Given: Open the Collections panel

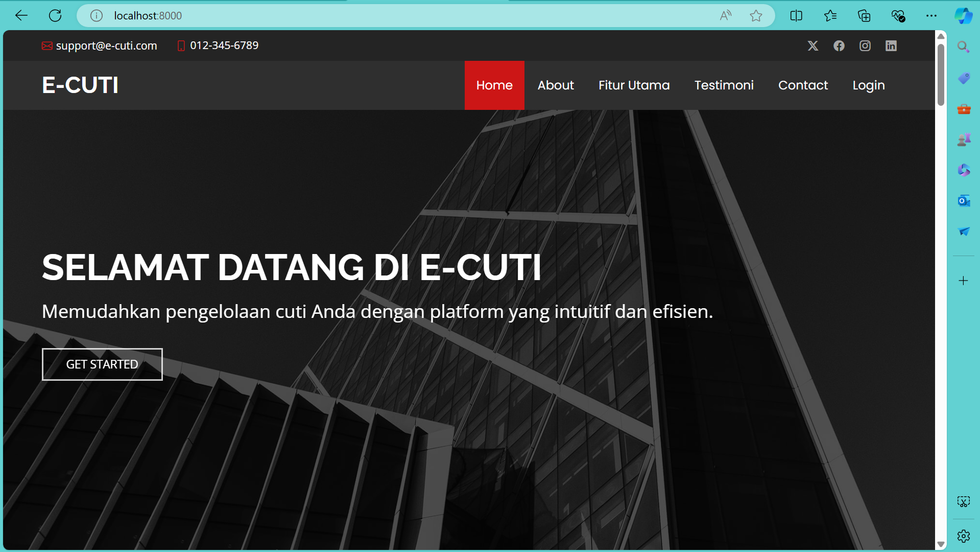Looking at the screenshot, I should click(864, 15).
